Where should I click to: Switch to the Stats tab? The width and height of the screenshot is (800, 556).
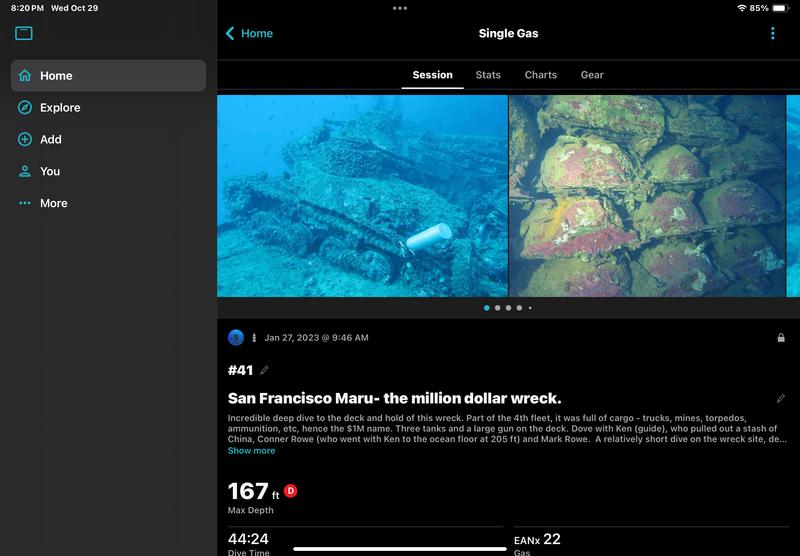click(488, 75)
